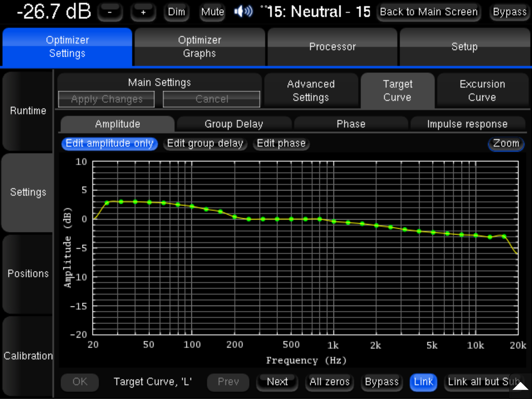This screenshot has height=399, width=532.
Task: Click the curve point at 200 Hz
Action: coord(235,217)
